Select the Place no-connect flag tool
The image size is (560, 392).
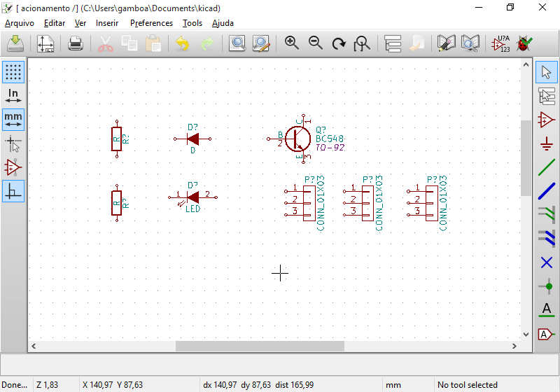(547, 262)
